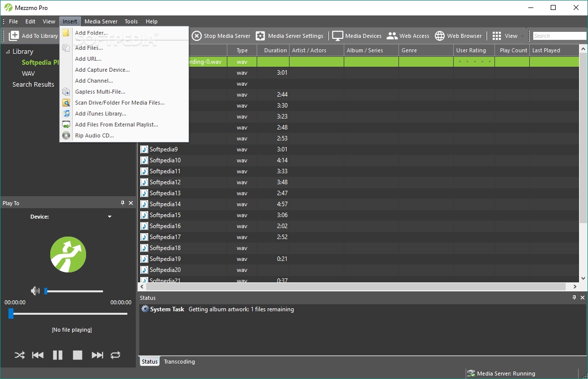Select WAV item in library tree

click(28, 74)
